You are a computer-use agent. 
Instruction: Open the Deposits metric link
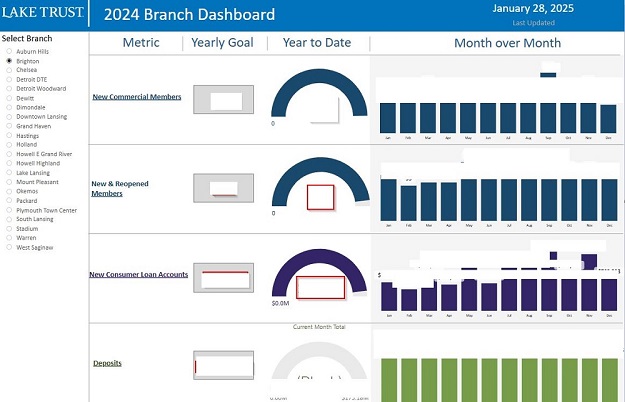107,363
